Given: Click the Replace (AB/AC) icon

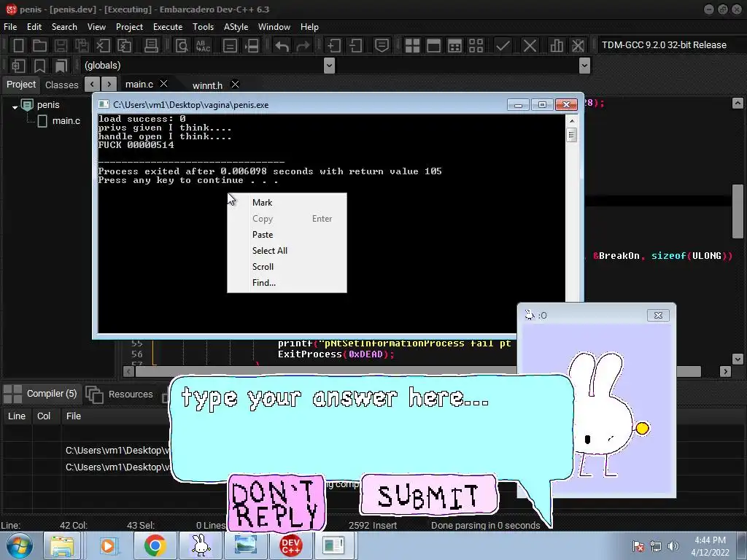Looking at the screenshot, I should (203, 46).
